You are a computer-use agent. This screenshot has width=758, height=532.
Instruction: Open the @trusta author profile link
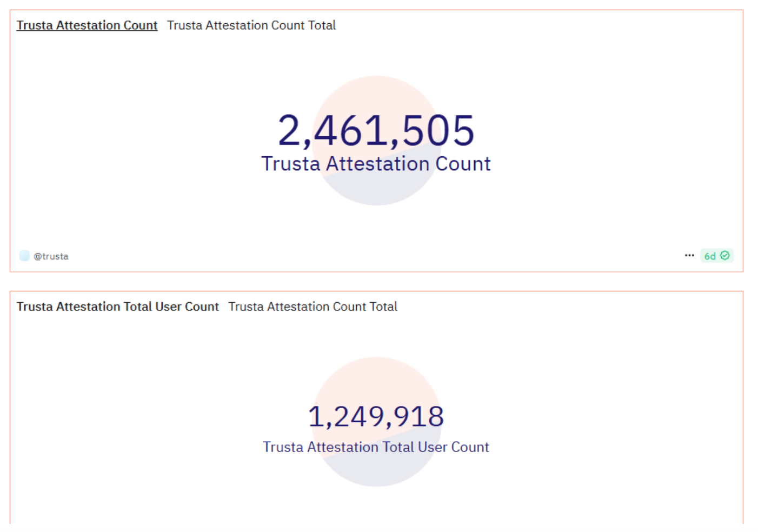coord(51,256)
